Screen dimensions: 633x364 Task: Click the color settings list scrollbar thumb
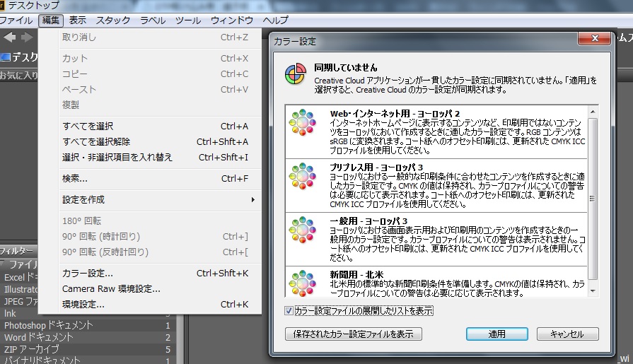tap(592, 199)
